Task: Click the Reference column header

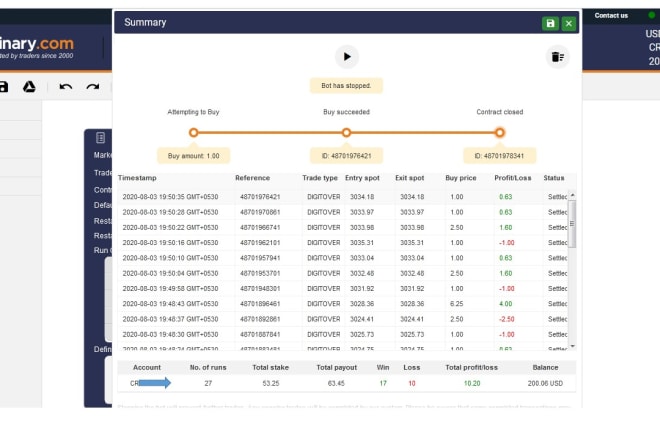Action: click(253, 178)
